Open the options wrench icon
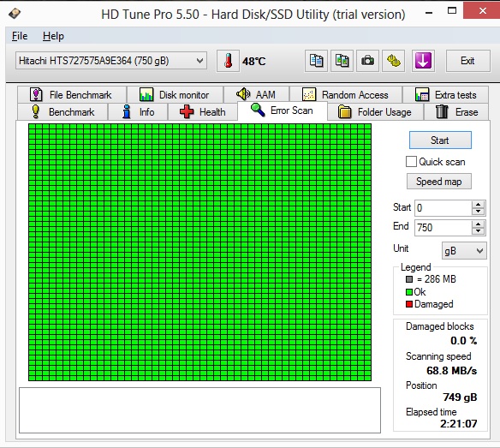This screenshot has width=500, height=448. click(394, 61)
